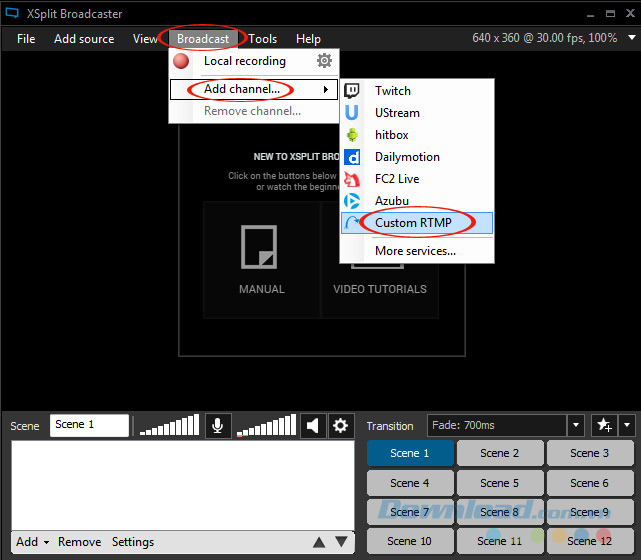This screenshot has height=560, width=641.
Task: Click the FC2 Live logo icon
Action: click(352, 179)
